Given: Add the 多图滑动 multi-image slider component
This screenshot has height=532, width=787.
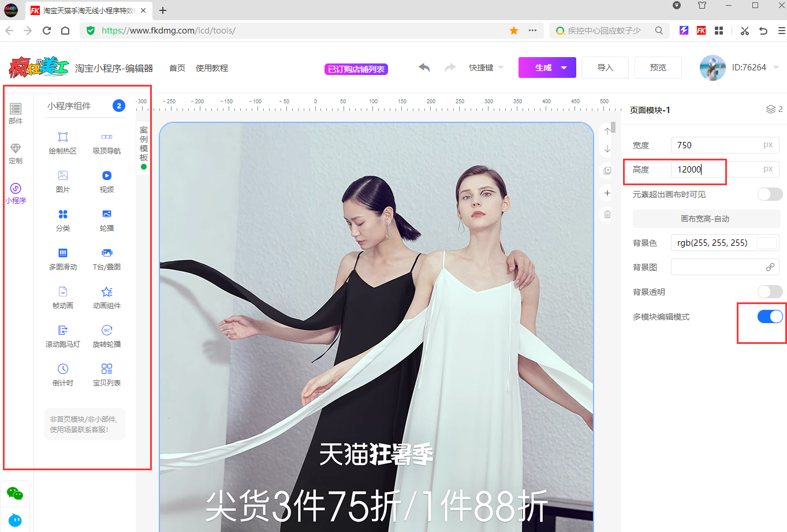Looking at the screenshot, I should (x=63, y=258).
